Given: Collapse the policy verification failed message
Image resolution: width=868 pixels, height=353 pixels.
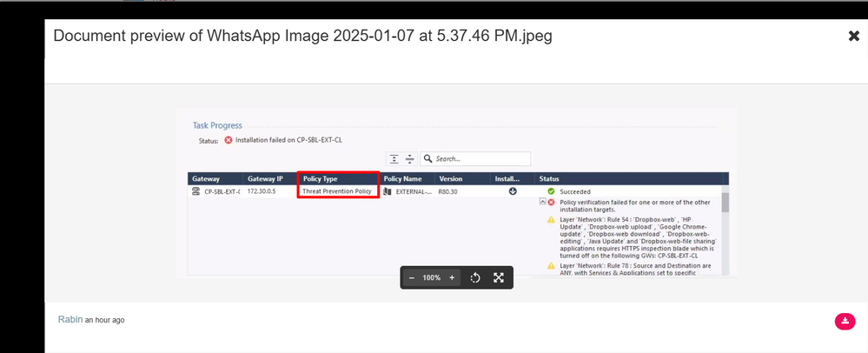Looking at the screenshot, I should [x=542, y=201].
